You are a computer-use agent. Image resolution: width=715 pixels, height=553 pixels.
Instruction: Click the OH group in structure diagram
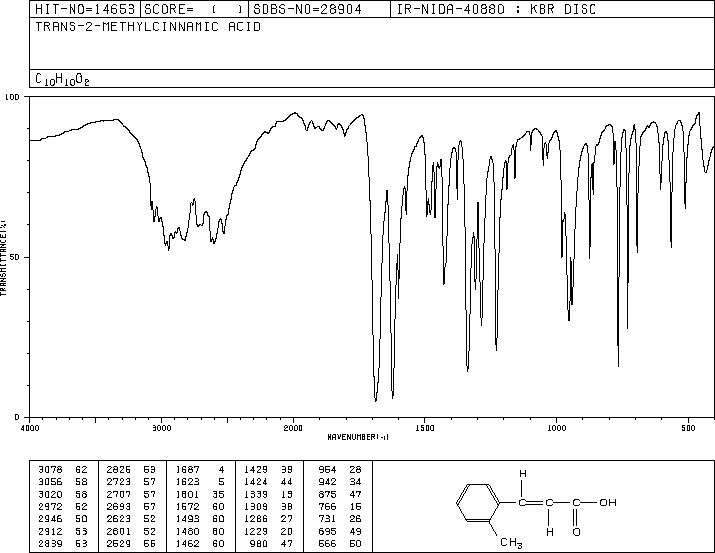click(608, 502)
